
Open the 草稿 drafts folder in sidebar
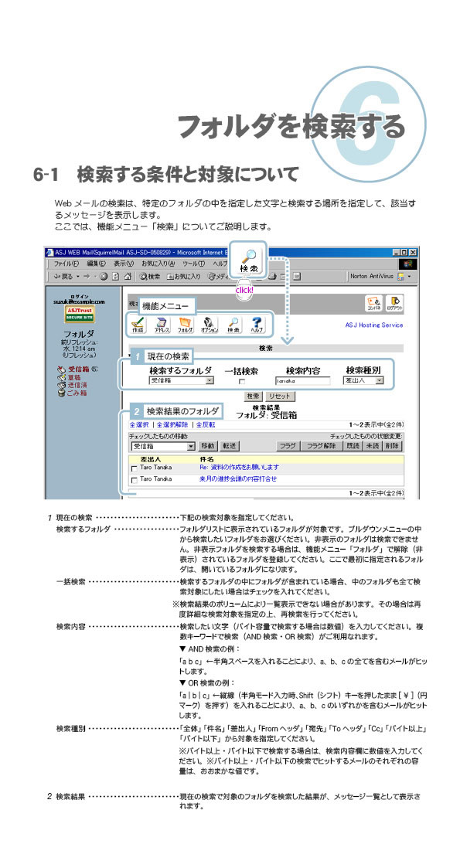(70, 376)
